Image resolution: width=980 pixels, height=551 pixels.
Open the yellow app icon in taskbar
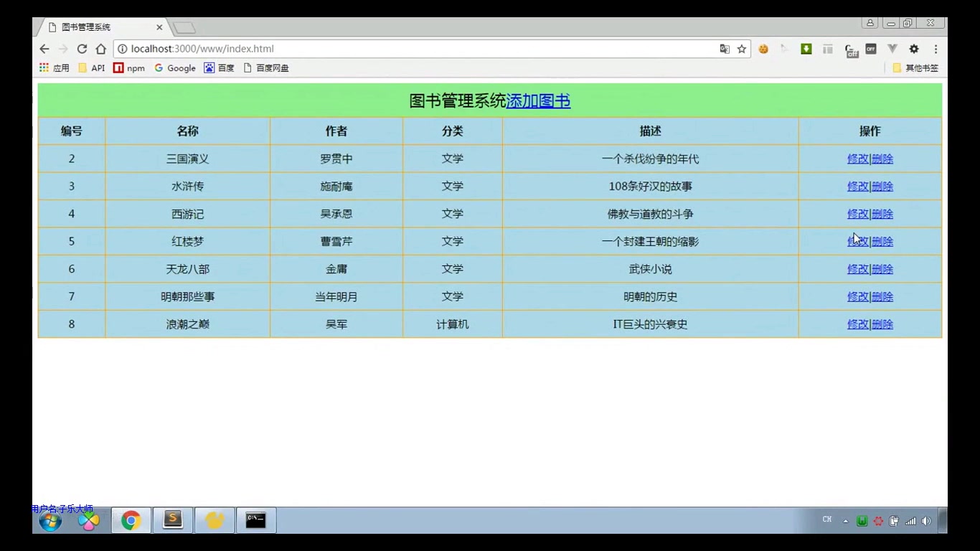tap(215, 521)
